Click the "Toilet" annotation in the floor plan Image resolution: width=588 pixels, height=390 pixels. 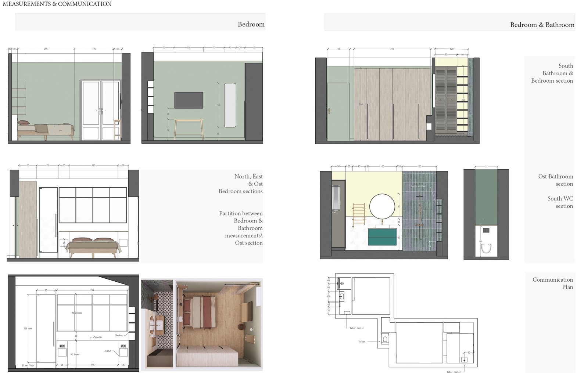(362, 342)
